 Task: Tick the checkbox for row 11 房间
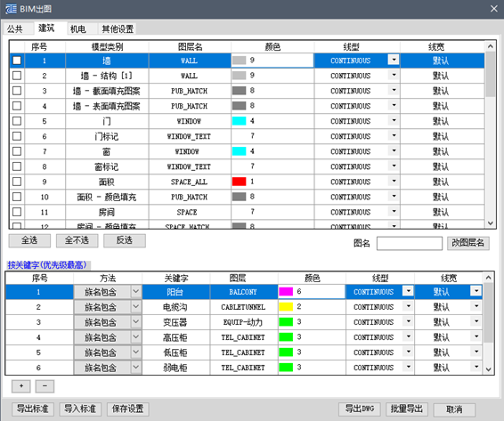pyautogui.click(x=17, y=212)
